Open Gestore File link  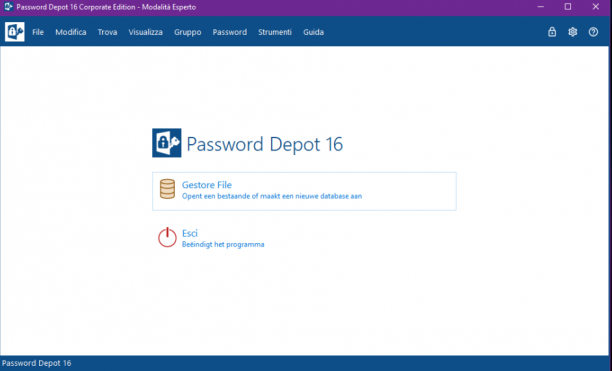(x=207, y=185)
